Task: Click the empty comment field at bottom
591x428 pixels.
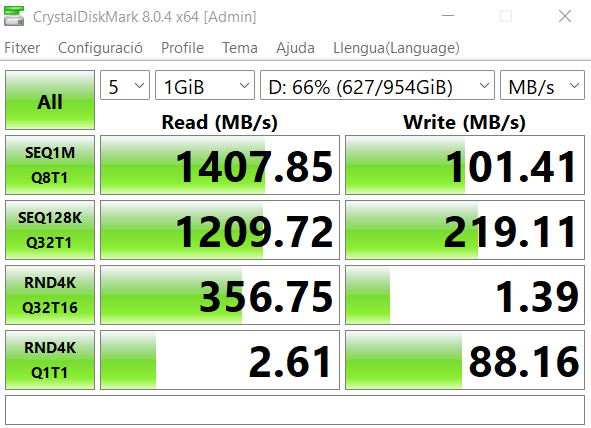Action: (x=295, y=410)
